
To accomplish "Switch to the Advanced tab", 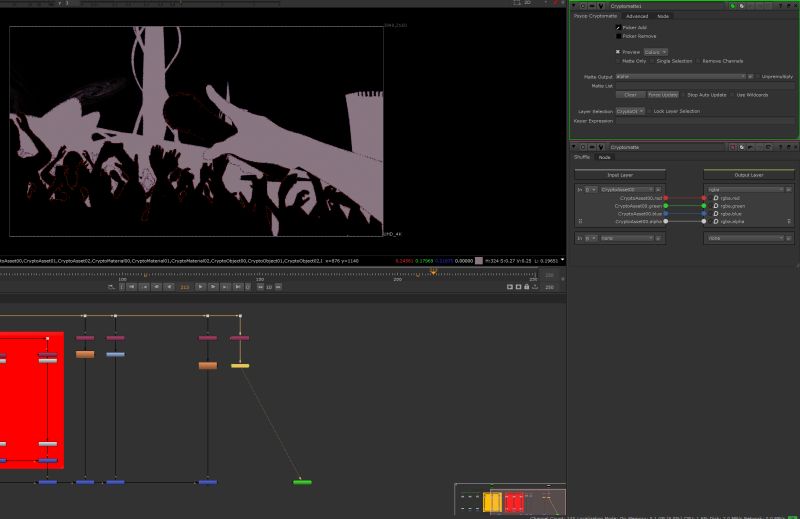I will point(637,16).
